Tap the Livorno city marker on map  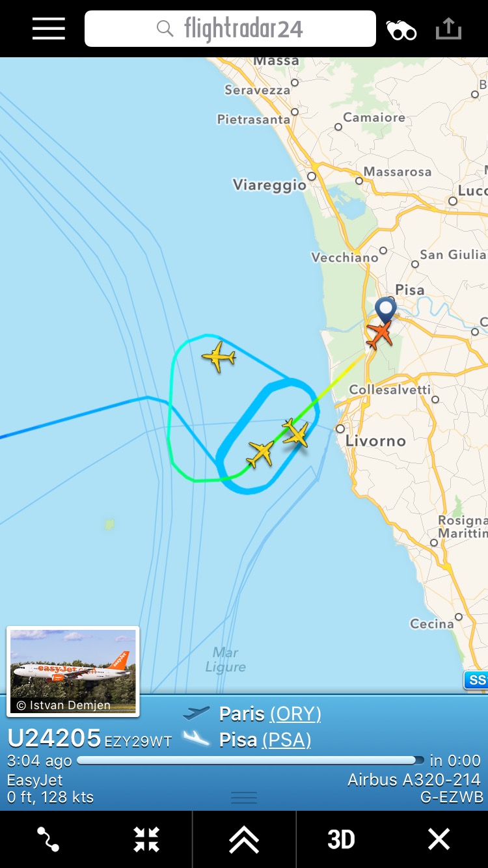pos(340,429)
